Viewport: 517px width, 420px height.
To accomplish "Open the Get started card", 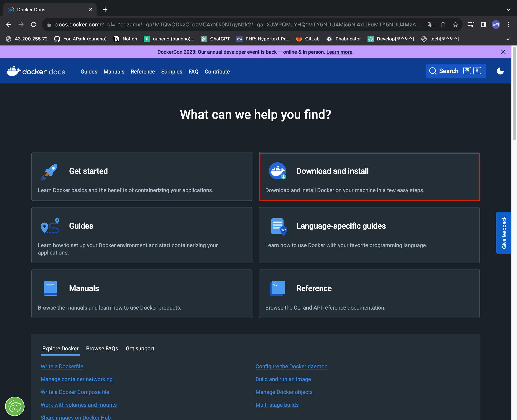I will pyautogui.click(x=142, y=176).
